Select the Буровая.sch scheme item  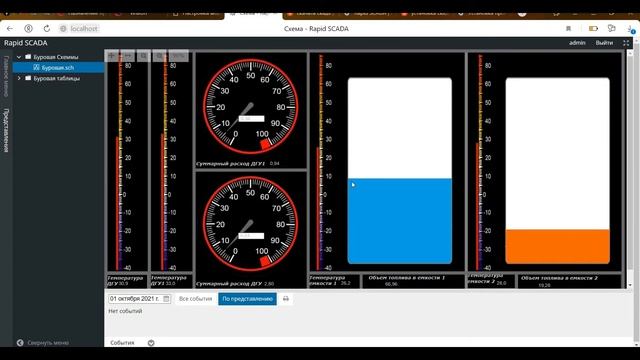tap(58, 67)
